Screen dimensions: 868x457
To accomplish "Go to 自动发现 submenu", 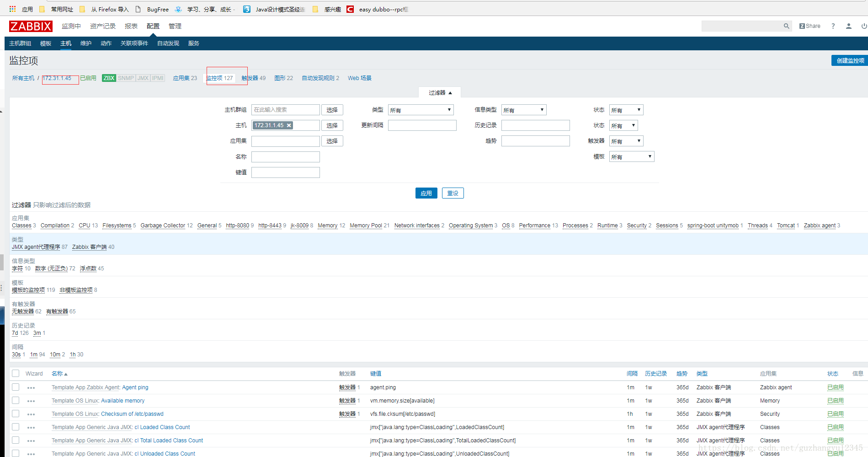I will 168,43.
